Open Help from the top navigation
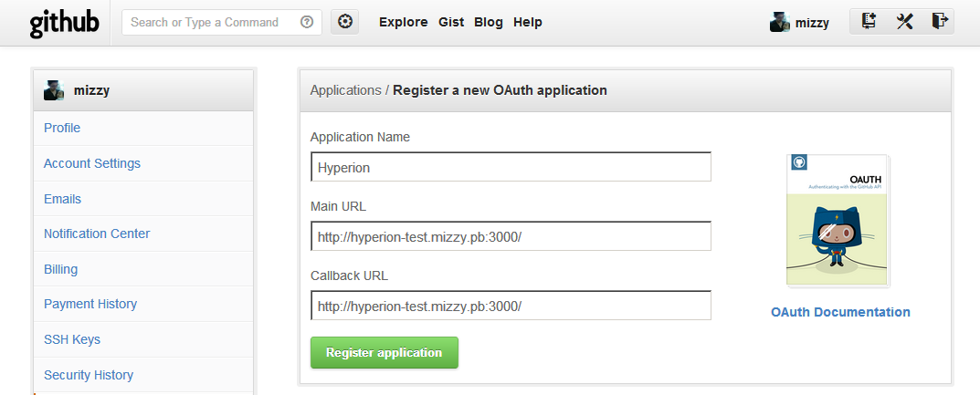980x395 pixels. coord(528,23)
